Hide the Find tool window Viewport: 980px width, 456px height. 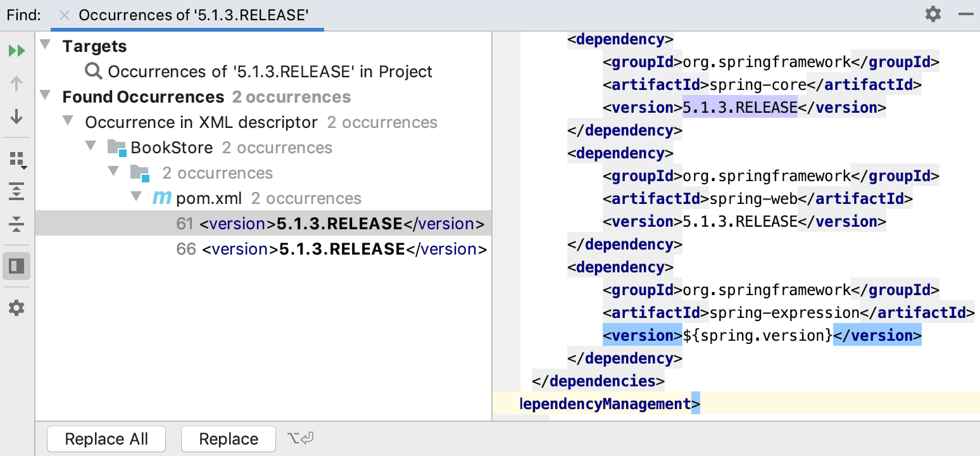[965, 15]
